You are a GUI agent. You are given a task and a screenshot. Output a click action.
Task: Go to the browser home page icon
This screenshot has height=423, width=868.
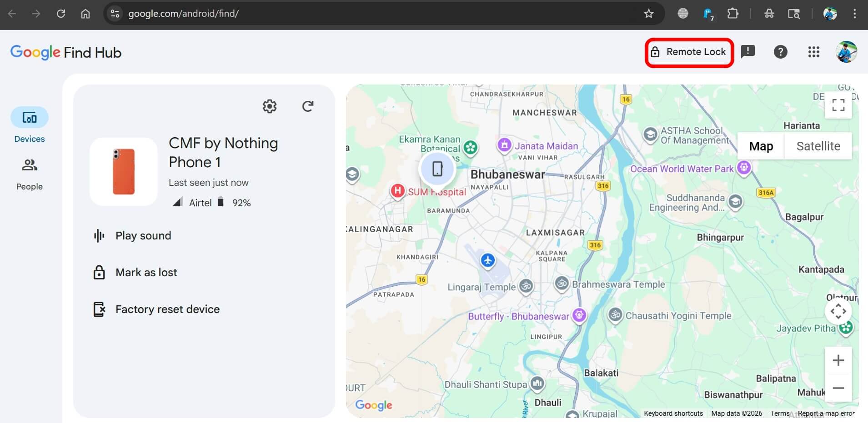click(85, 14)
